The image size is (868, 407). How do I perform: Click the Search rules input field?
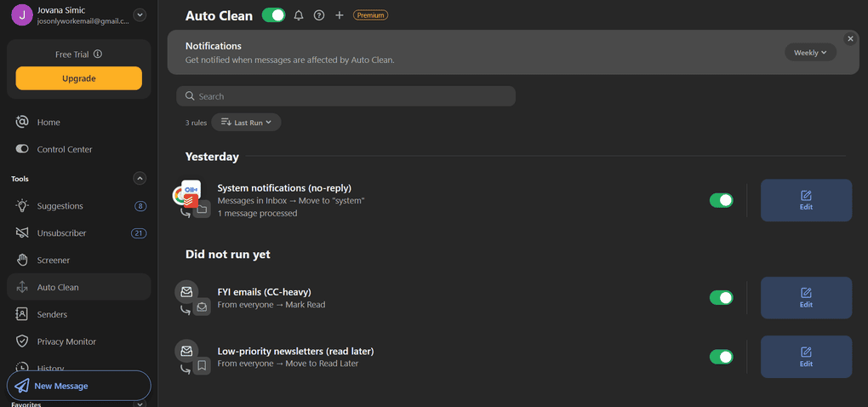coord(346,96)
